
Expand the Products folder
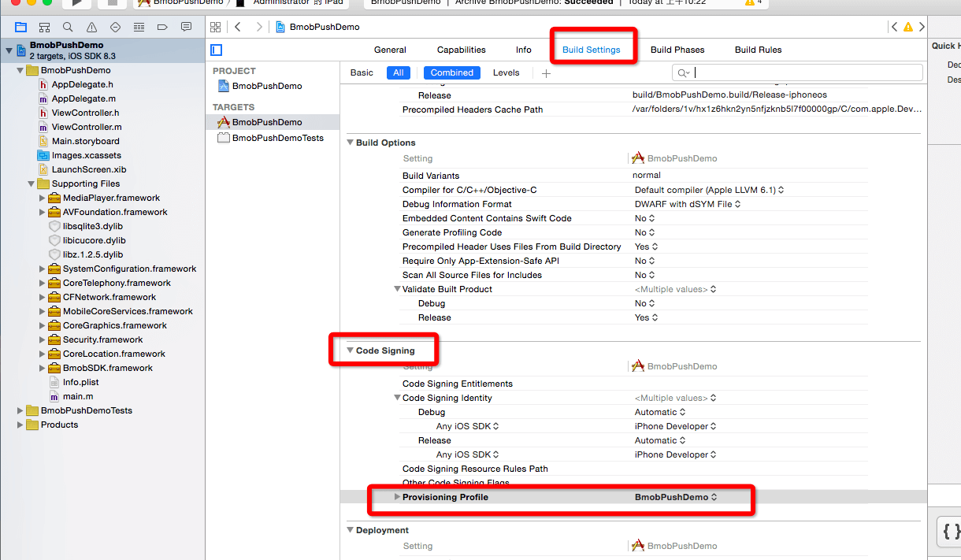pyautogui.click(x=20, y=425)
